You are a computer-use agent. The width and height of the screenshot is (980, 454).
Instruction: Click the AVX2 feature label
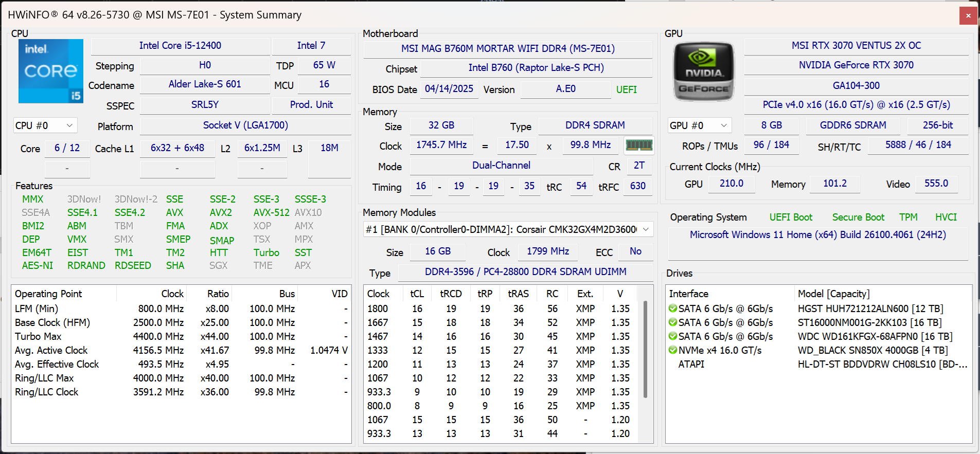[x=221, y=212]
